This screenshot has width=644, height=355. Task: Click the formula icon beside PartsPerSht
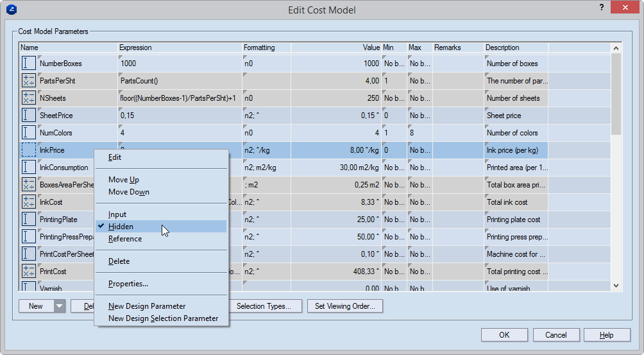[29, 81]
